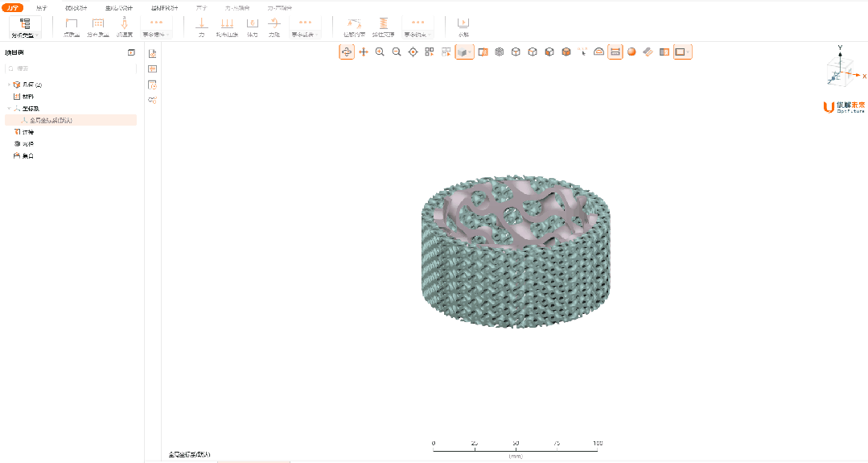Click the force (力) down-arrow tool

(x=201, y=27)
